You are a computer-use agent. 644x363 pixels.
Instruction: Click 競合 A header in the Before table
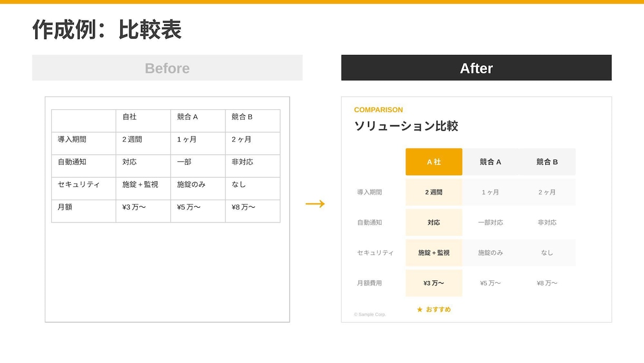tap(198, 121)
